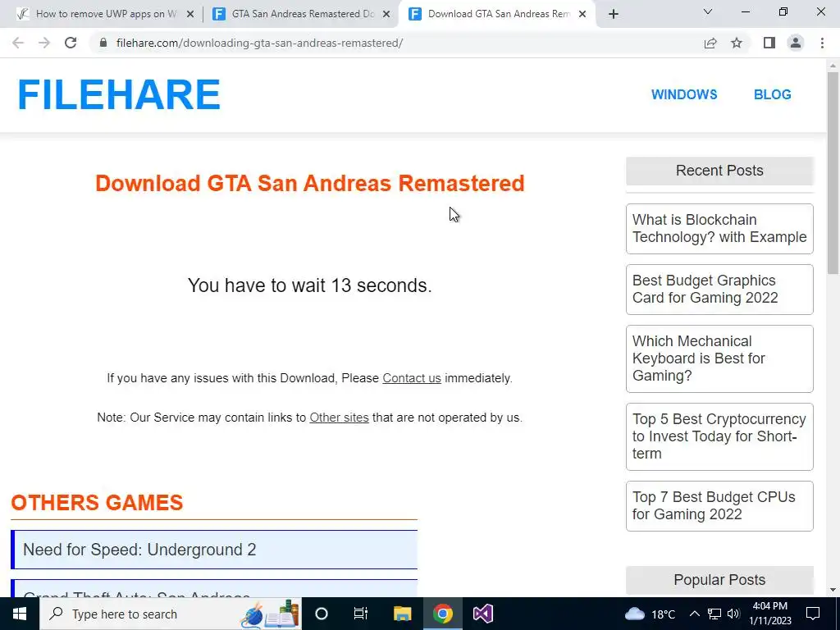Click the padlock site info icon
The height and width of the screenshot is (630, 840).
tap(103, 43)
